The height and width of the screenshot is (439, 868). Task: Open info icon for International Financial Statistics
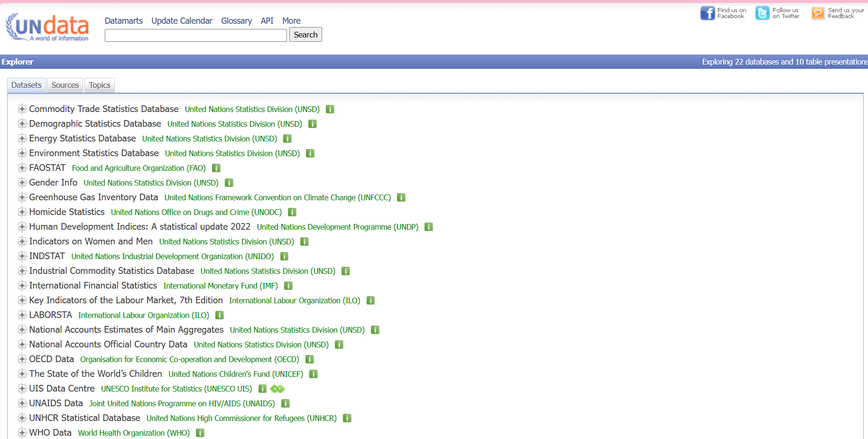click(288, 286)
